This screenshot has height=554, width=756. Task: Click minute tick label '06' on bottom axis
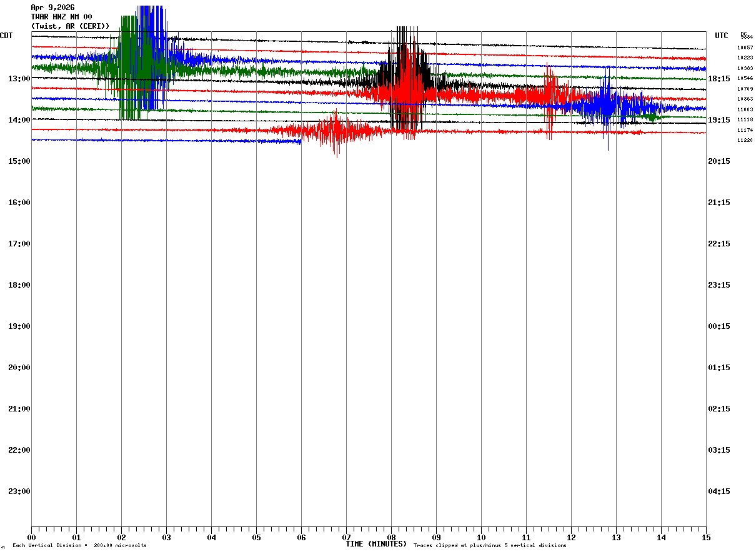click(x=301, y=537)
